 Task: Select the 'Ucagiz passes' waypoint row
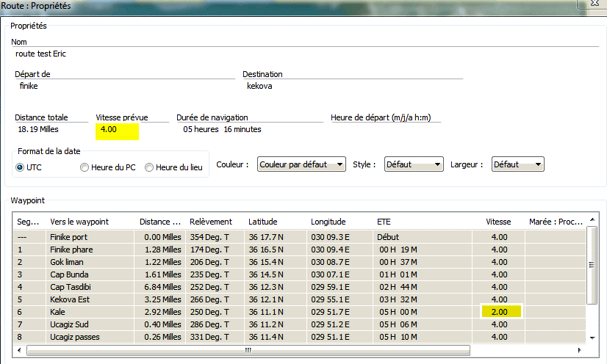point(300,337)
